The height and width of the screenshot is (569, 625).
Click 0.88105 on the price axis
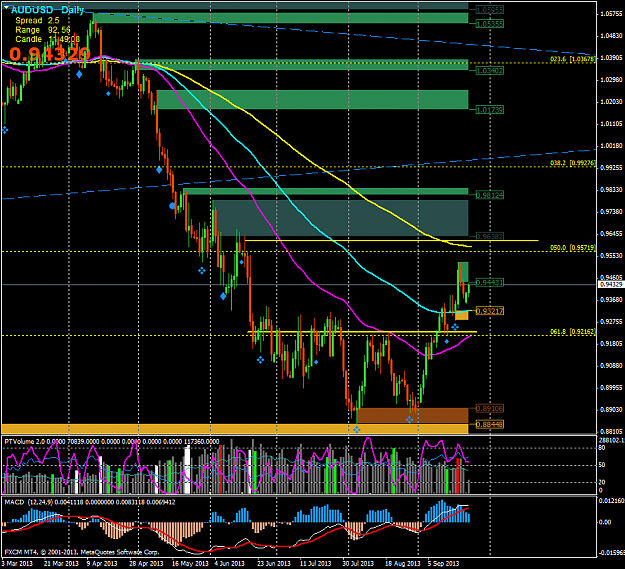click(611, 432)
